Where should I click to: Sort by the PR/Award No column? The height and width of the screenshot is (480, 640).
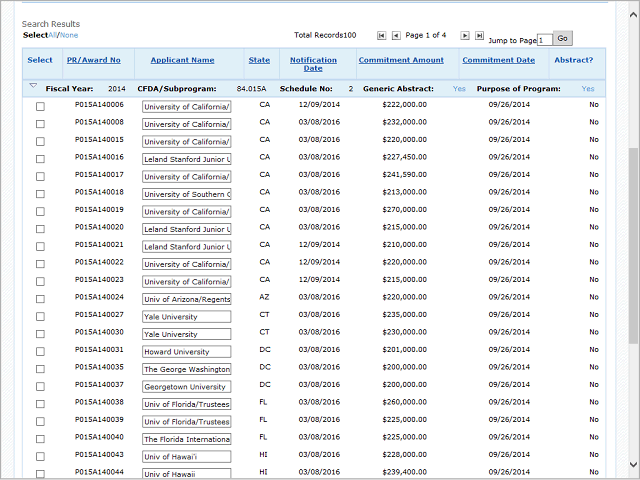point(93,60)
